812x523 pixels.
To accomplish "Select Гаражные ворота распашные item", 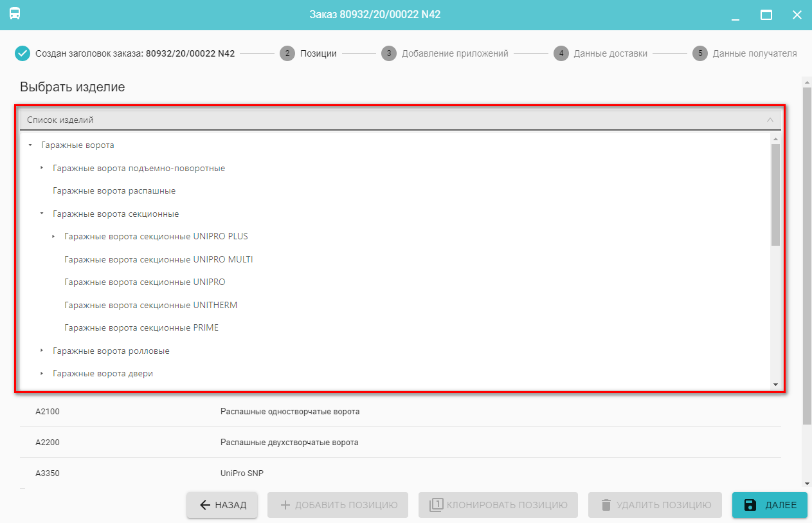I will 114,191.
